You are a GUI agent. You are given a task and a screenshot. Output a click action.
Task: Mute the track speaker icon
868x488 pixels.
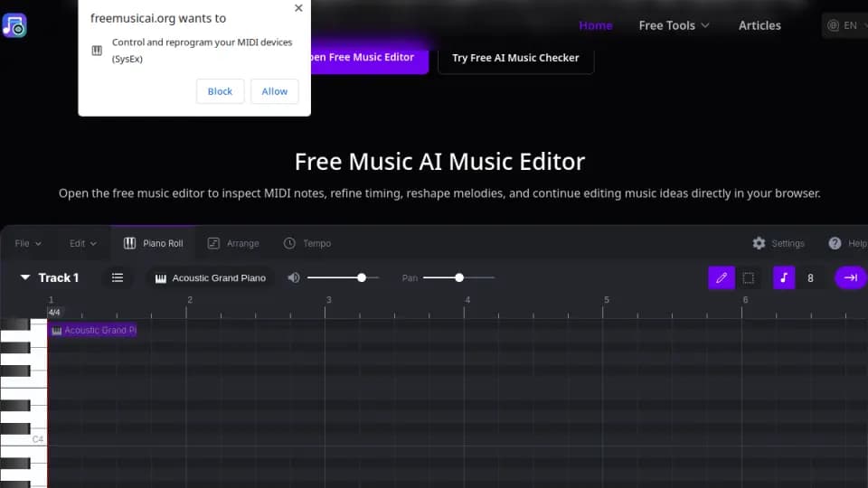[x=294, y=277]
